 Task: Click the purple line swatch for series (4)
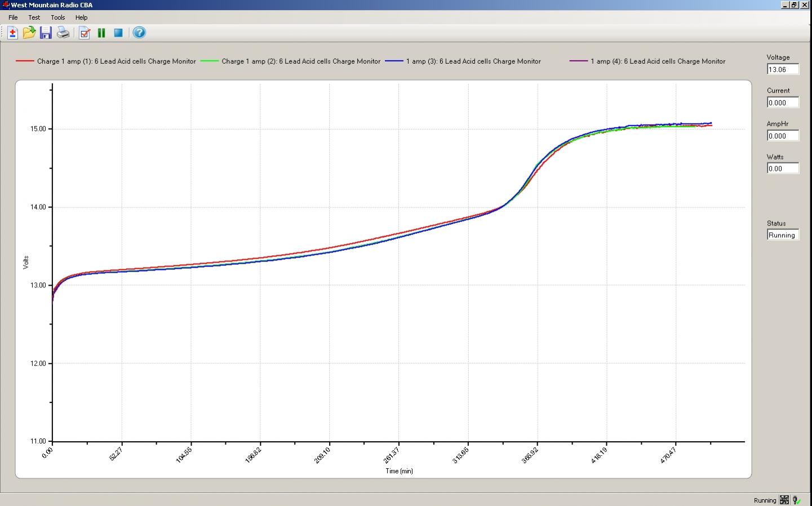579,61
